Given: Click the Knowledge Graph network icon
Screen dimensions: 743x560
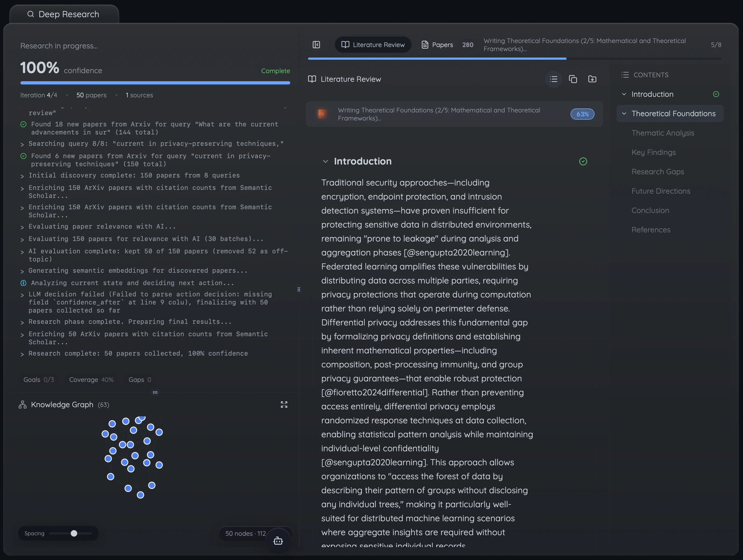Looking at the screenshot, I should (x=23, y=405).
